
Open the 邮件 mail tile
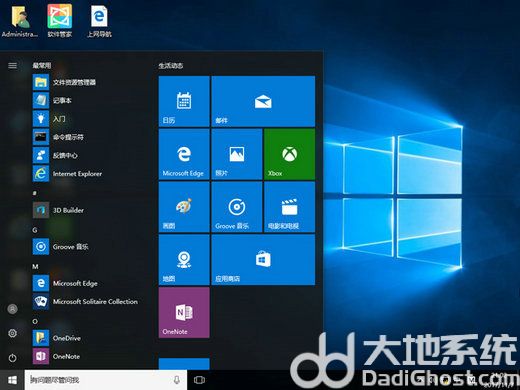pos(263,101)
